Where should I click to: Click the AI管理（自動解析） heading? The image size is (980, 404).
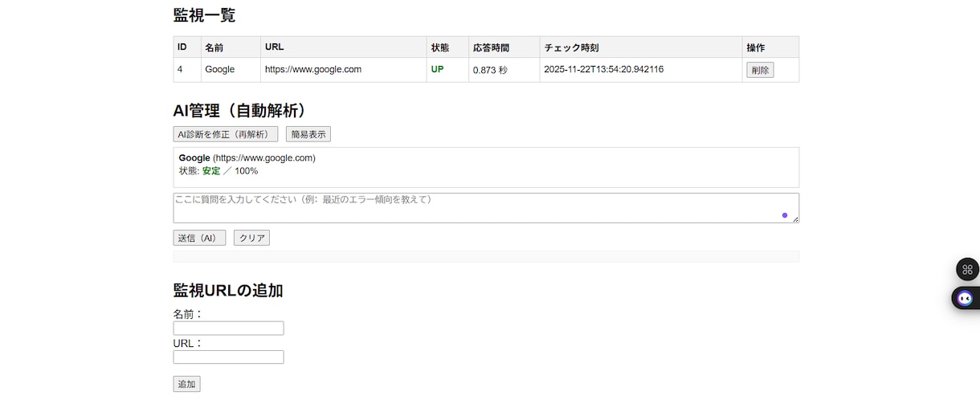(x=240, y=110)
